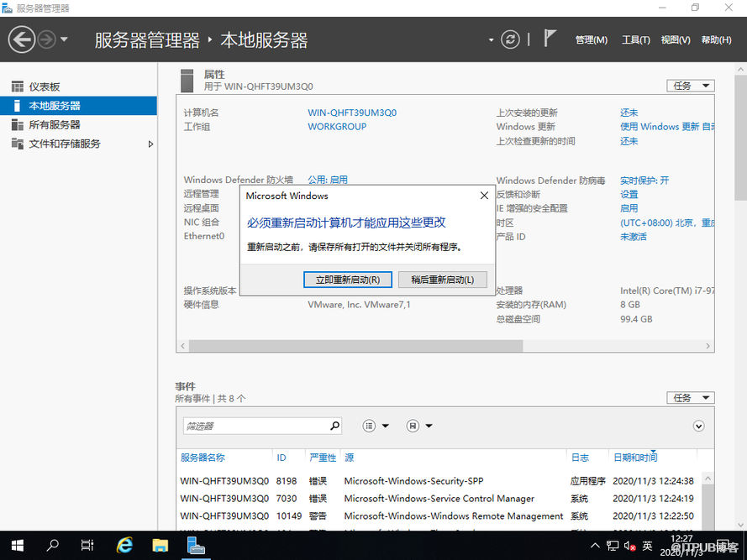The height and width of the screenshot is (560, 747).
Task: Click the Windows Start button
Action: pos(17,546)
